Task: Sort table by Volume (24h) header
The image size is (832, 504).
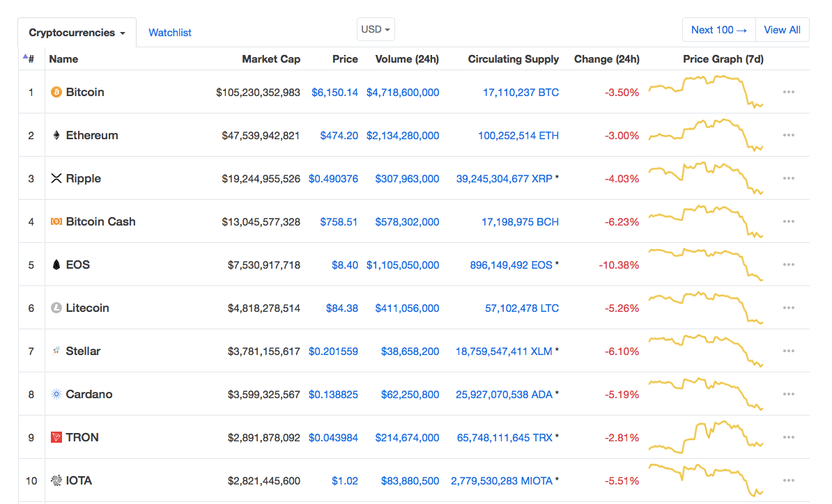Action: 407,59
